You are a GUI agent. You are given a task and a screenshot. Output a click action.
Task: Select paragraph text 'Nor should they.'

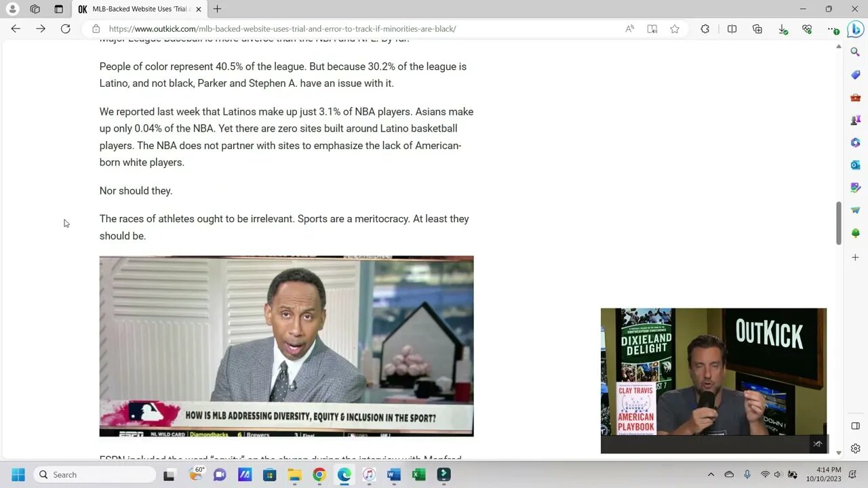point(136,190)
